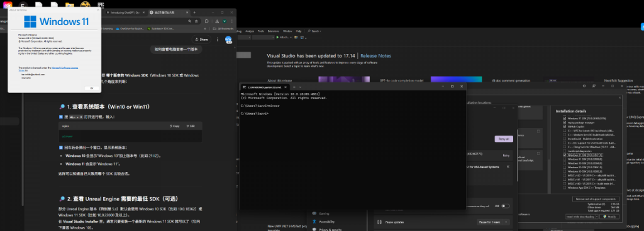Click Retry on the failed update row
This screenshot has height=231, width=644.
pyautogui.click(x=506, y=156)
